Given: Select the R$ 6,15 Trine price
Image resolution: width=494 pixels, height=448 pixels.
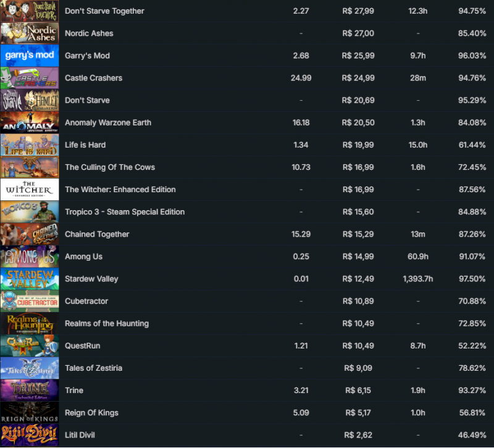Looking at the screenshot, I should (358, 391).
